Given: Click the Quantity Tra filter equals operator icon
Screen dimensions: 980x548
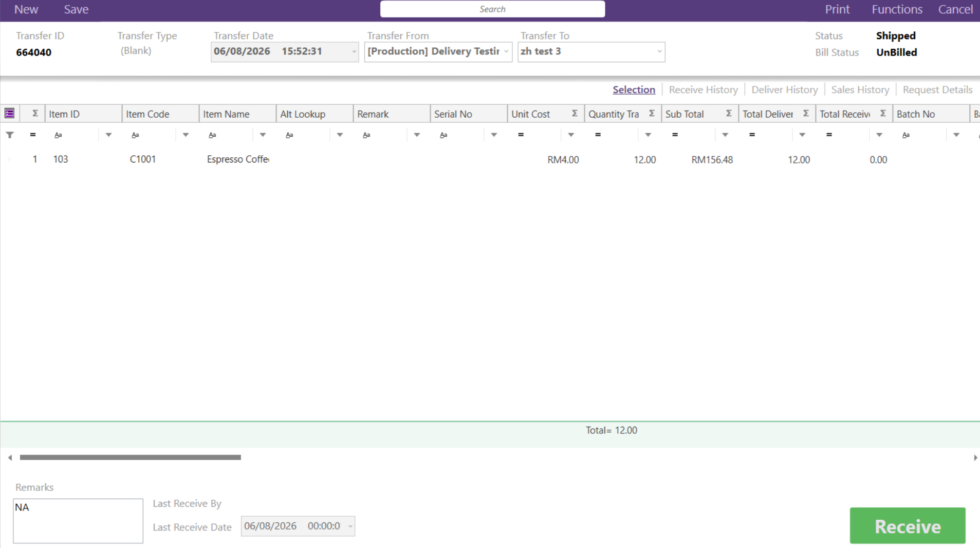Looking at the screenshot, I should 598,135.
